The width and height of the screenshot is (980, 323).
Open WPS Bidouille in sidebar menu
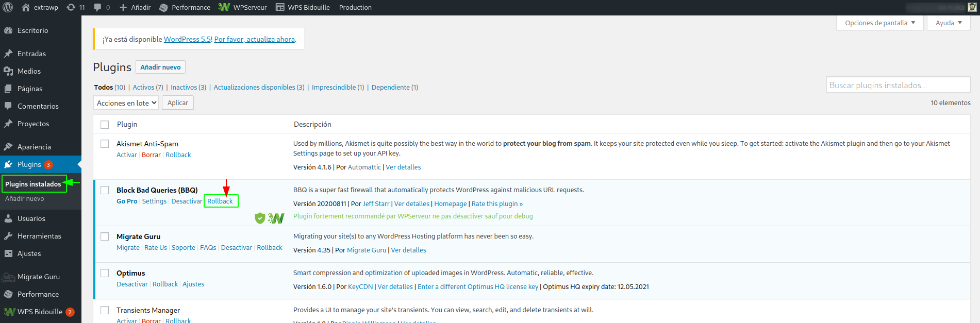click(x=40, y=312)
